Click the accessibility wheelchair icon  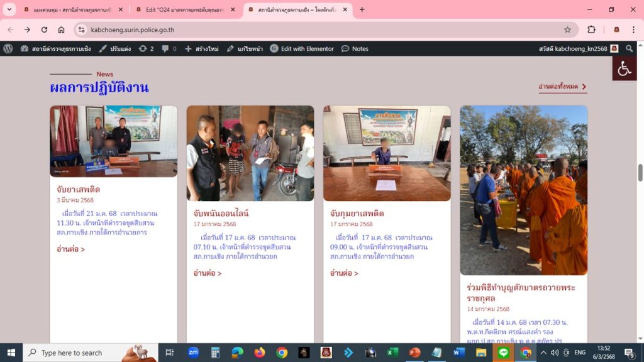click(x=624, y=69)
